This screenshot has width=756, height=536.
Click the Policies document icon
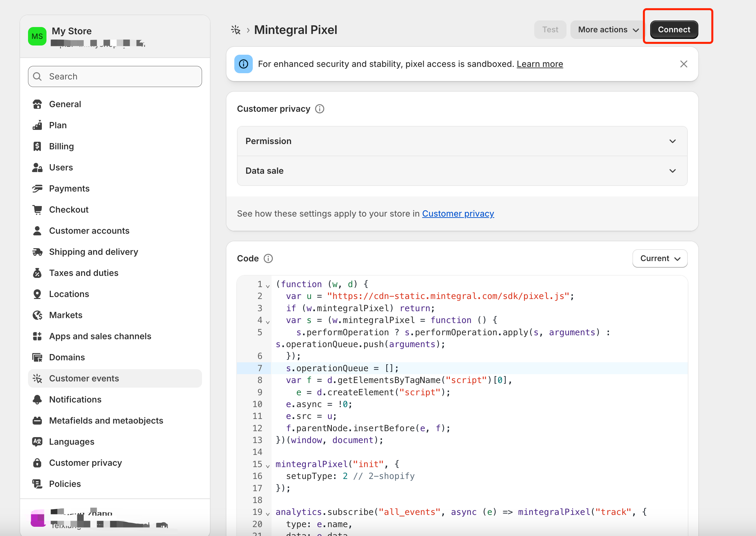coord(37,484)
